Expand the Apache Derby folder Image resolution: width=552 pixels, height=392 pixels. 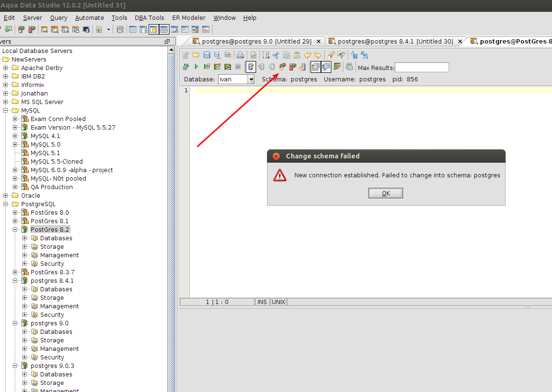(5, 68)
